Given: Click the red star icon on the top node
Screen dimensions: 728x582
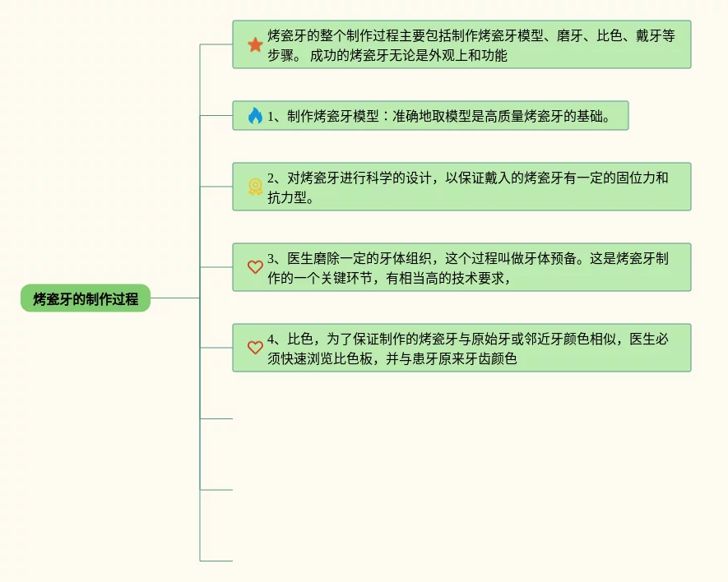Looking at the screenshot, I should [x=255, y=44].
